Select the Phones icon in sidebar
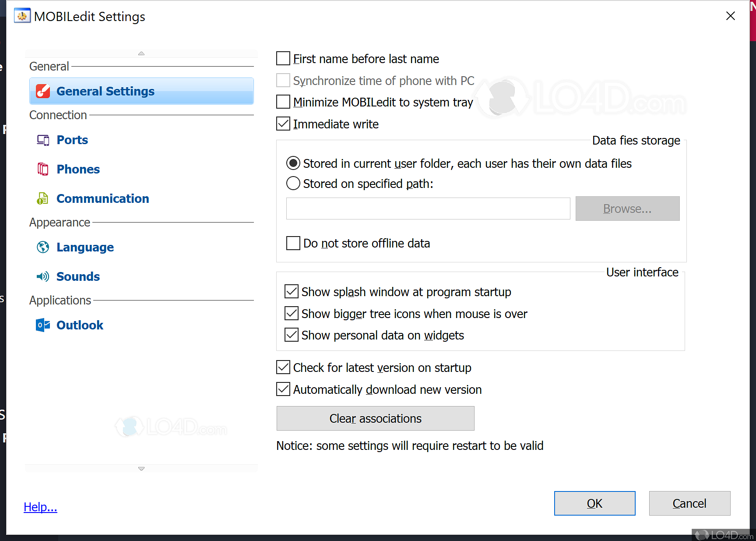 [x=43, y=169]
